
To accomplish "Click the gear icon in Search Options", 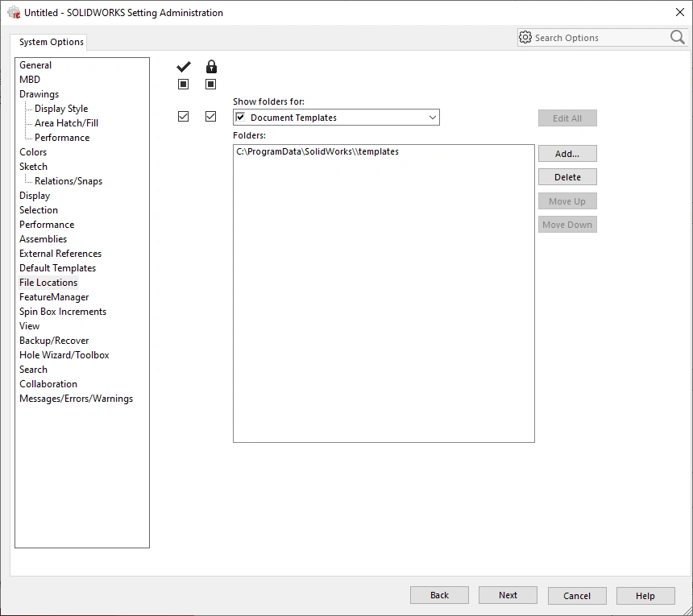I will 525,38.
